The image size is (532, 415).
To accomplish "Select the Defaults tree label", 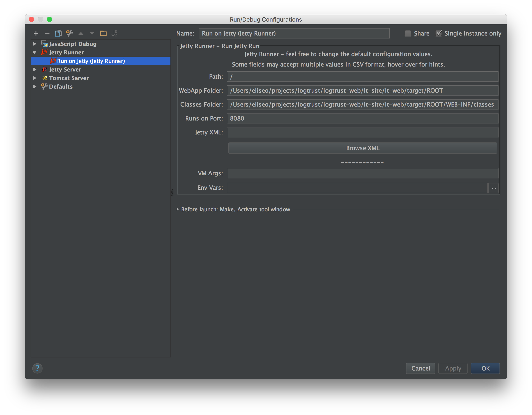I will [x=61, y=87].
